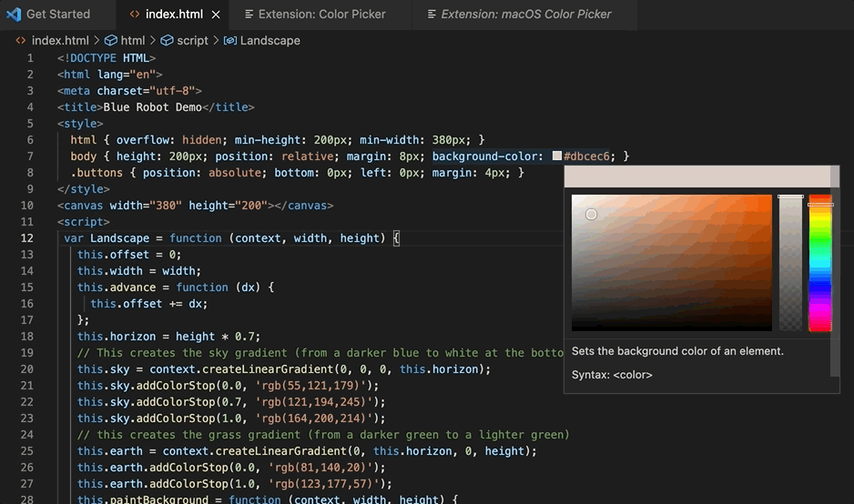Click the VS Code icon on Get Started tab
The image size is (854, 504).
point(13,15)
